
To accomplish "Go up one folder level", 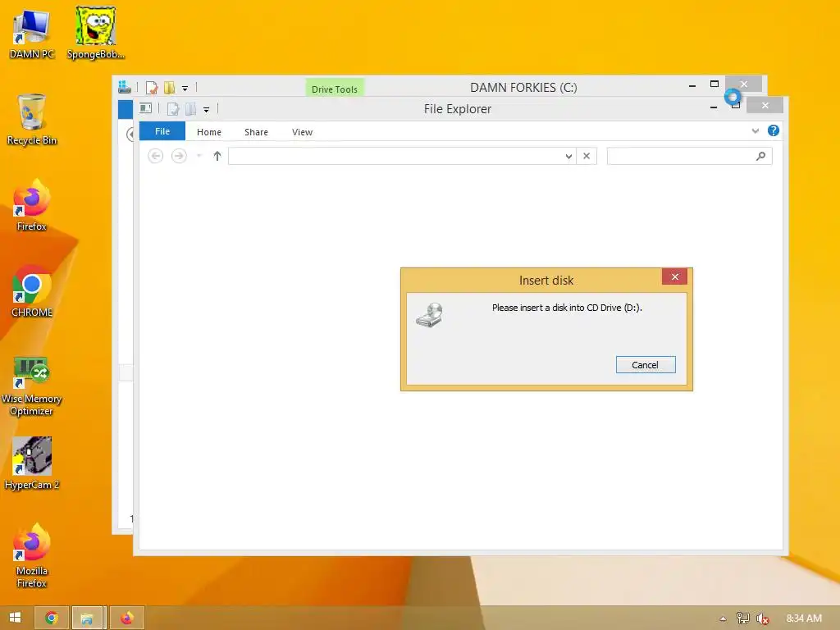I will [217, 156].
